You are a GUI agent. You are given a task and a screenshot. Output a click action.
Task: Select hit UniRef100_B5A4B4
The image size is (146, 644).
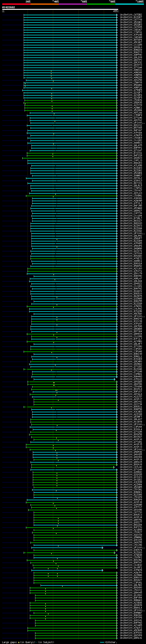(x=131, y=85)
